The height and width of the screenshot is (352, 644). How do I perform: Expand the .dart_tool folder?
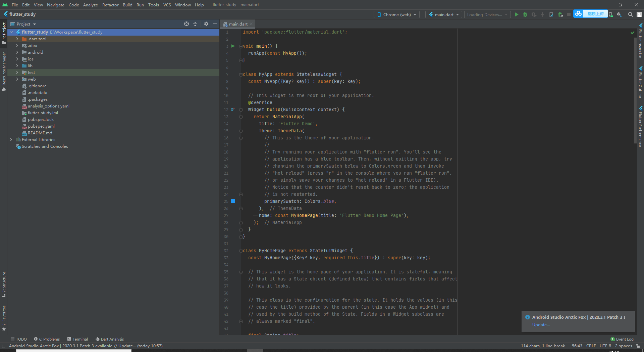17,39
